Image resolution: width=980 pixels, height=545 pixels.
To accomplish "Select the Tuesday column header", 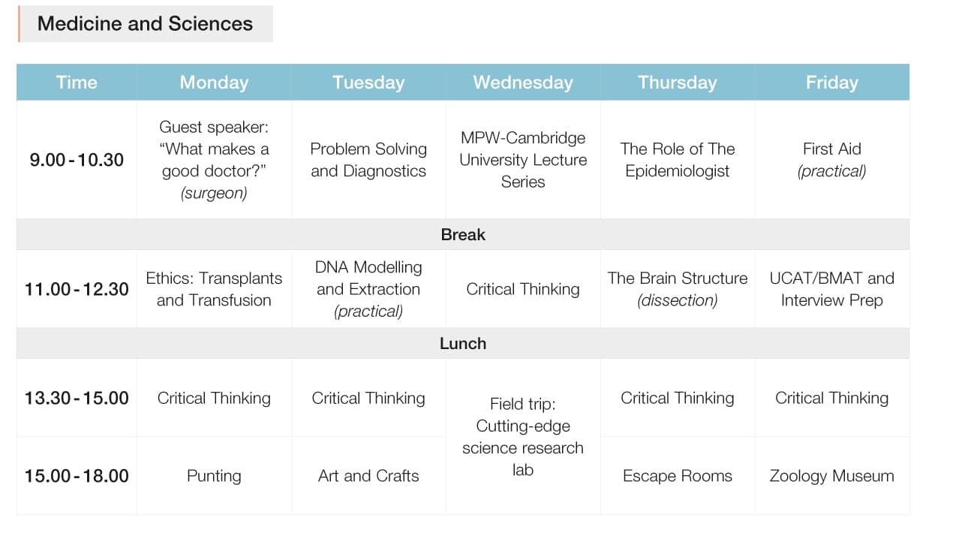I will [368, 83].
